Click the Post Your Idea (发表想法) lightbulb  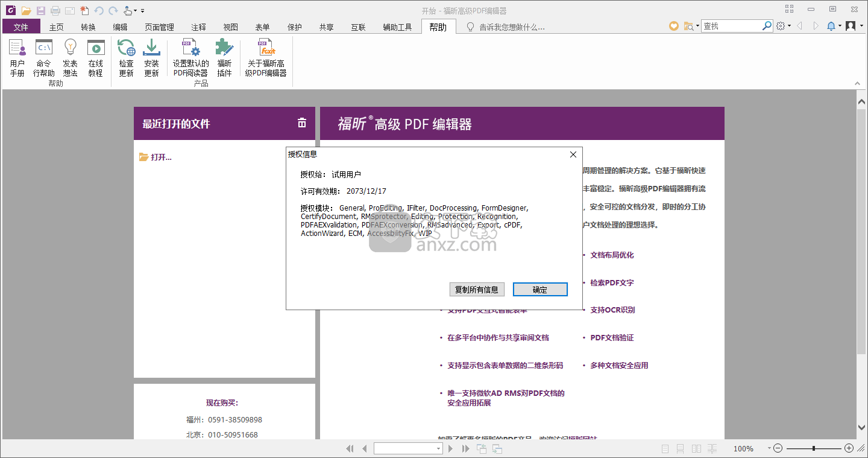click(71, 58)
